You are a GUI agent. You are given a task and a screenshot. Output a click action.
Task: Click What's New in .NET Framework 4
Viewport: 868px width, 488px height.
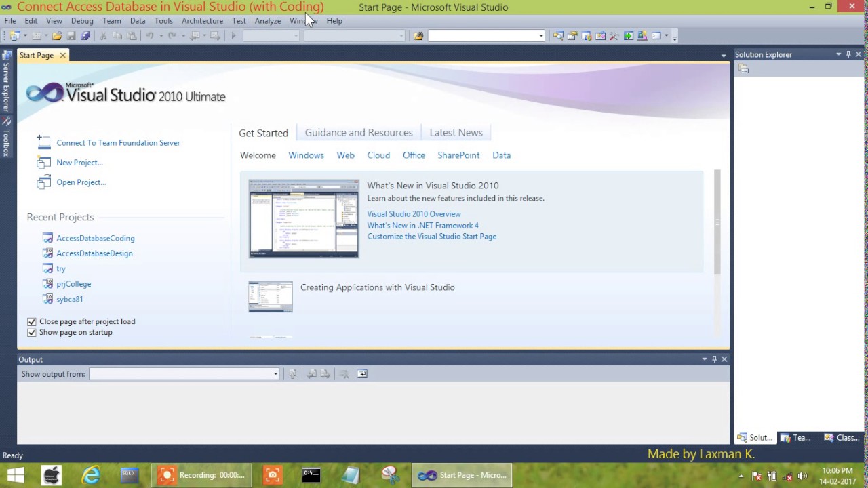(422, 226)
